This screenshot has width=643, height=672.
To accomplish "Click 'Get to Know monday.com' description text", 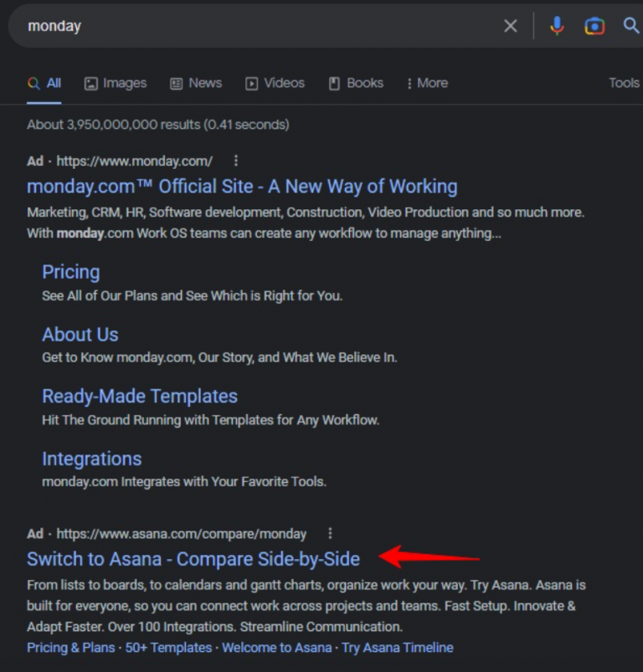I will (x=219, y=357).
